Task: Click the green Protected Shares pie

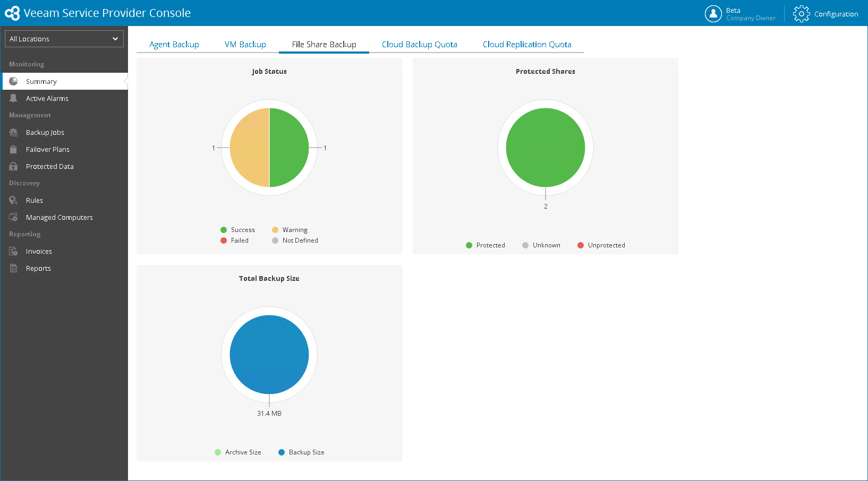Action: pyautogui.click(x=546, y=148)
